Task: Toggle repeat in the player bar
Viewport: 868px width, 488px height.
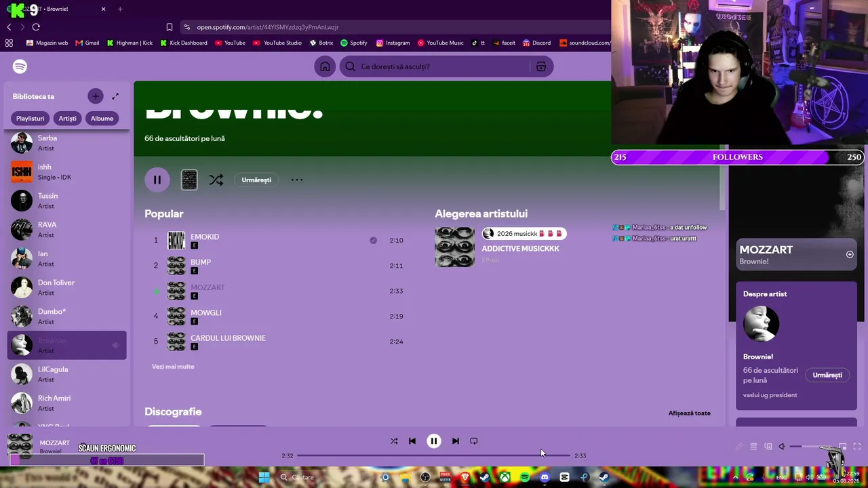Action: [x=474, y=441]
